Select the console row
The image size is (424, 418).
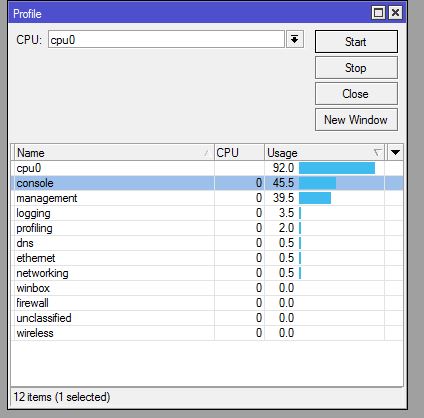coord(207,183)
